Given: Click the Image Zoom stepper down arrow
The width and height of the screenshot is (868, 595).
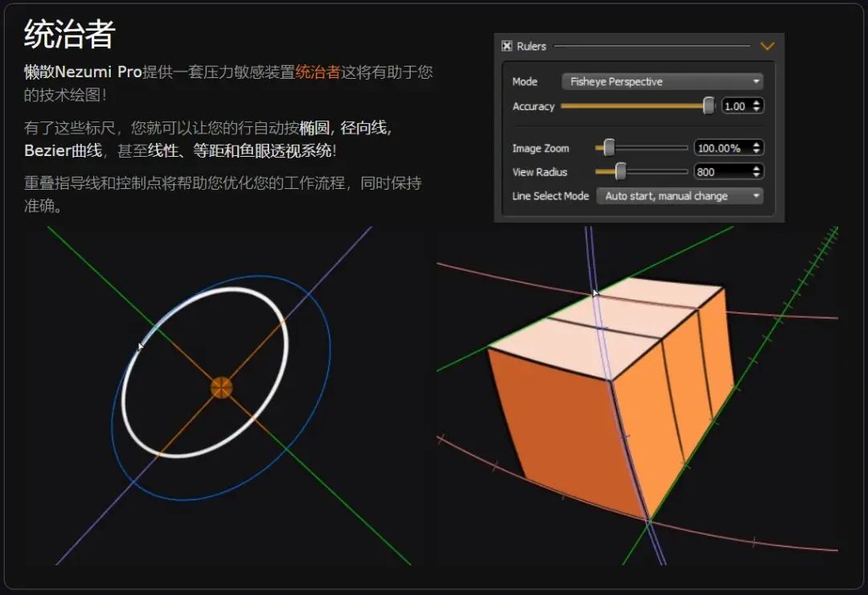Looking at the screenshot, I should coord(756,150).
